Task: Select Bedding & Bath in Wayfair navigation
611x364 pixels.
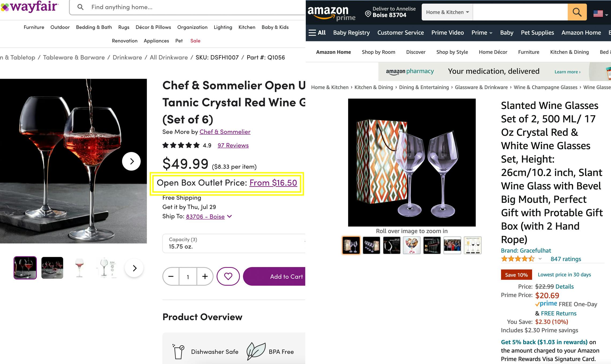Action: click(x=94, y=27)
